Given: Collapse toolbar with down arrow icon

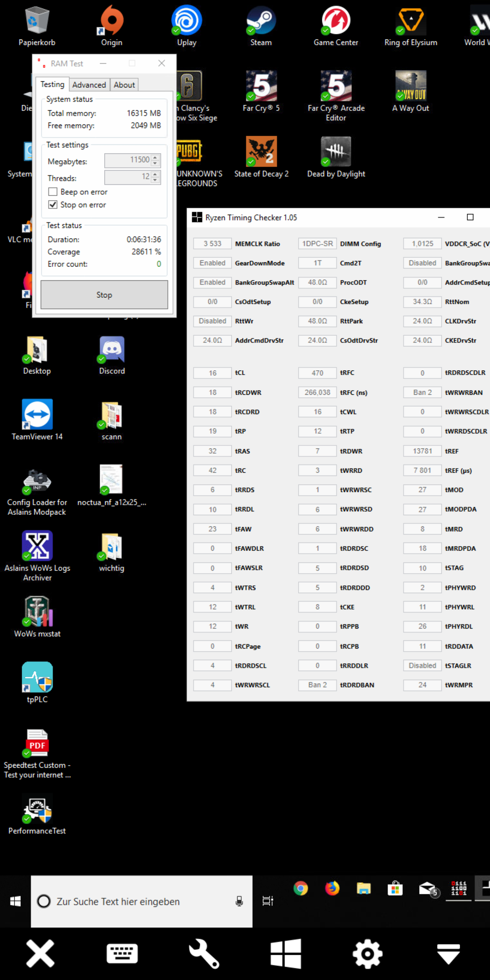Looking at the screenshot, I should [449, 953].
